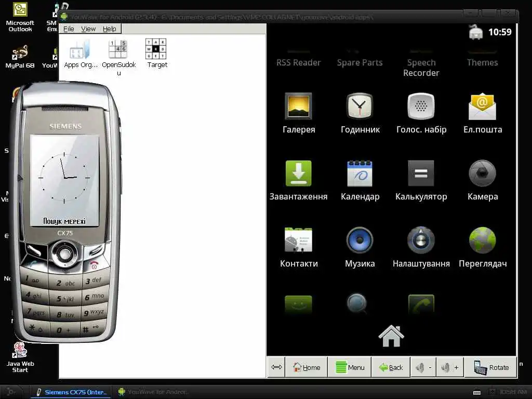Click the center navigation button on Siemens phone
532x399 pixels.
65,253
